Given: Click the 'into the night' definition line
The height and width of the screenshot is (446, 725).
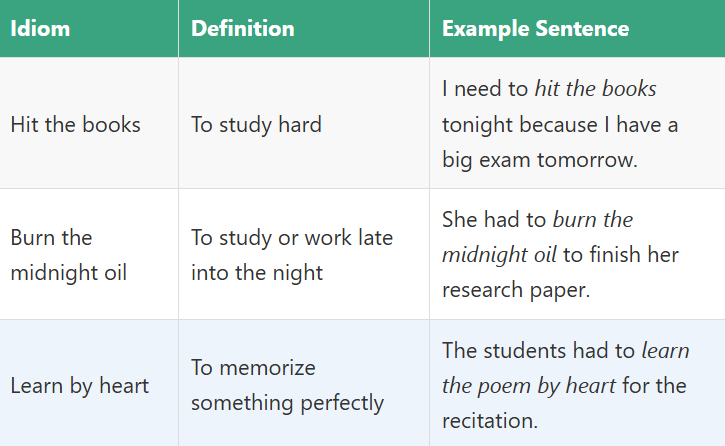Looking at the screenshot, I should tap(257, 271).
